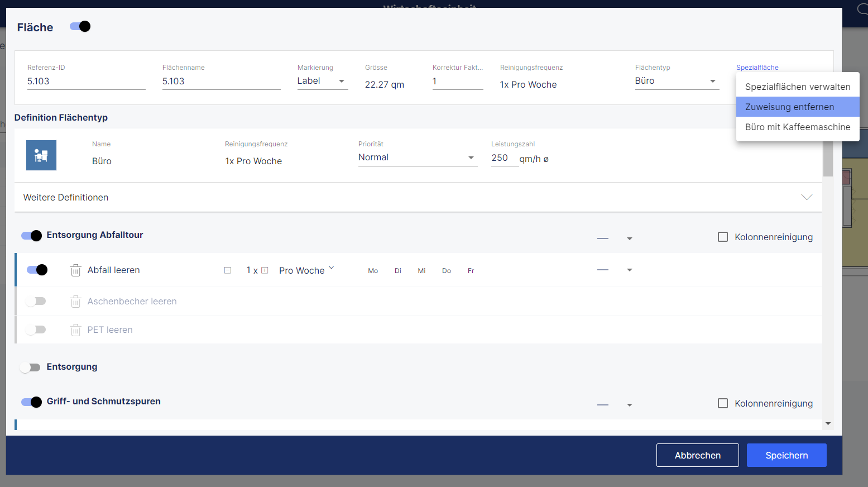The width and height of the screenshot is (868, 487).
Task: Select the Di weekday
Action: coord(398,271)
